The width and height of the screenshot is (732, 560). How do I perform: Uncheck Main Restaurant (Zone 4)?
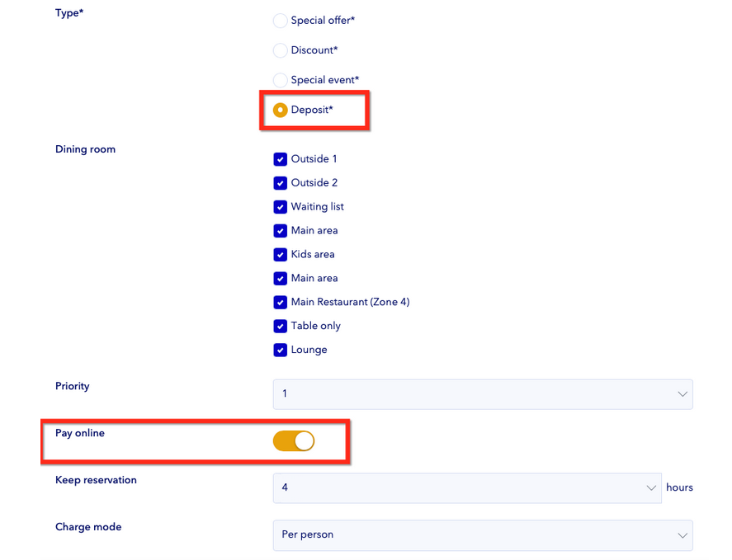tap(280, 302)
